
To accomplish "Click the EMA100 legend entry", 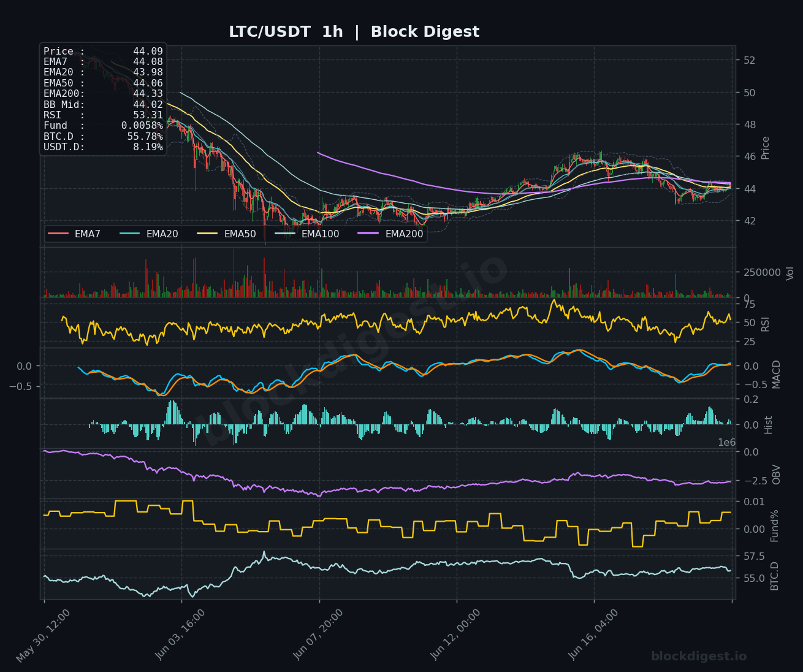I will coord(306,234).
